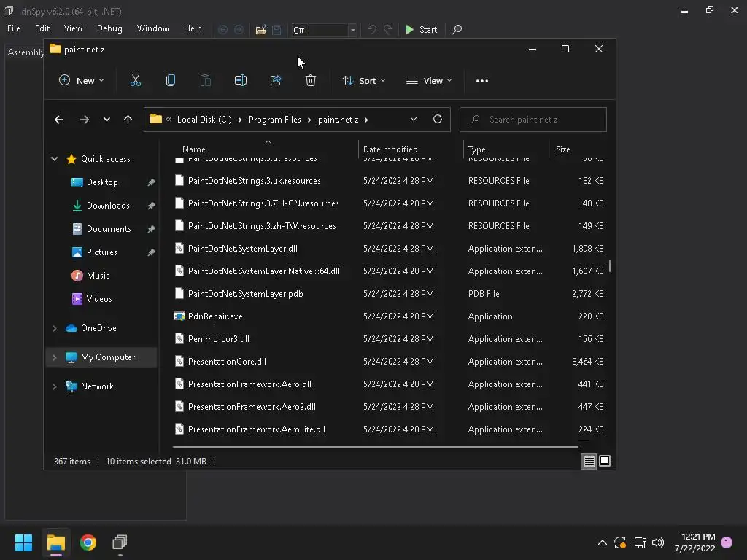Viewport: 747px width, 560px height.
Task: Sort files by the Type column header
Action: (x=507, y=149)
